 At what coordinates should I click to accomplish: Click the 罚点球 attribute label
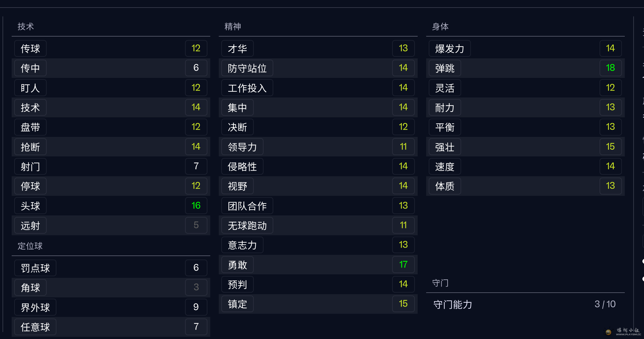[x=35, y=268]
